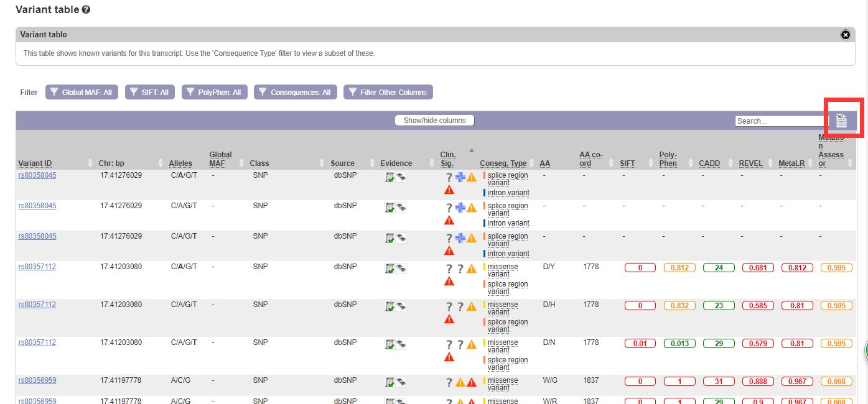Screen dimensions: 868x404
Task: Click PolyPhen score 0.013 in D/N row
Action: tap(679, 344)
